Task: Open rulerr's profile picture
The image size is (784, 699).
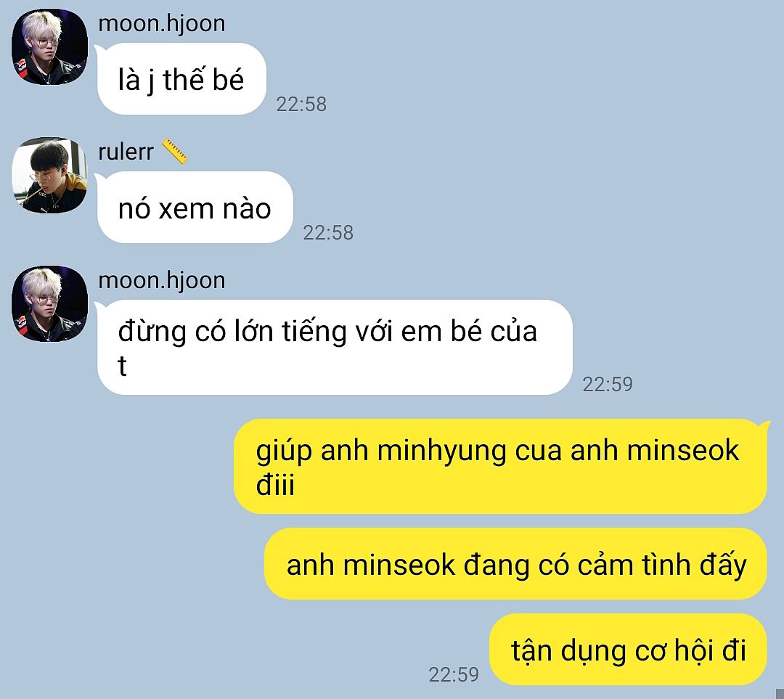Action: [x=49, y=175]
